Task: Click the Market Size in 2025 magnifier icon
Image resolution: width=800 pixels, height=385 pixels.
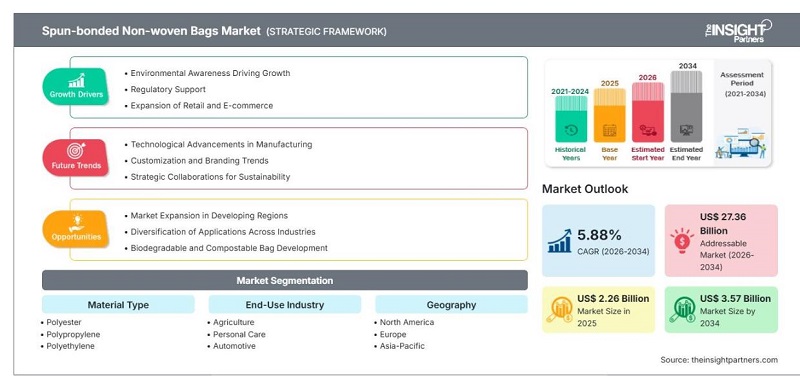Action: coord(559,309)
